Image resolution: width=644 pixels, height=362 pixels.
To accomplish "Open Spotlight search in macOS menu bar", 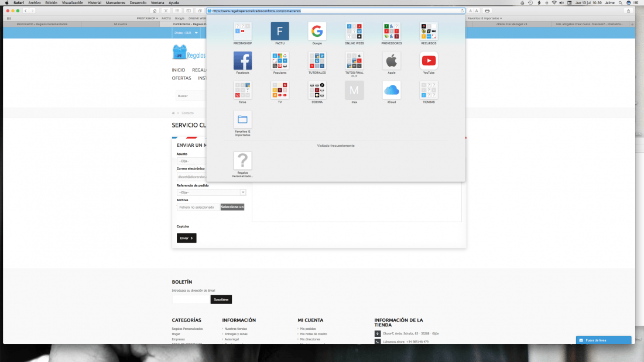I will (x=621, y=3).
